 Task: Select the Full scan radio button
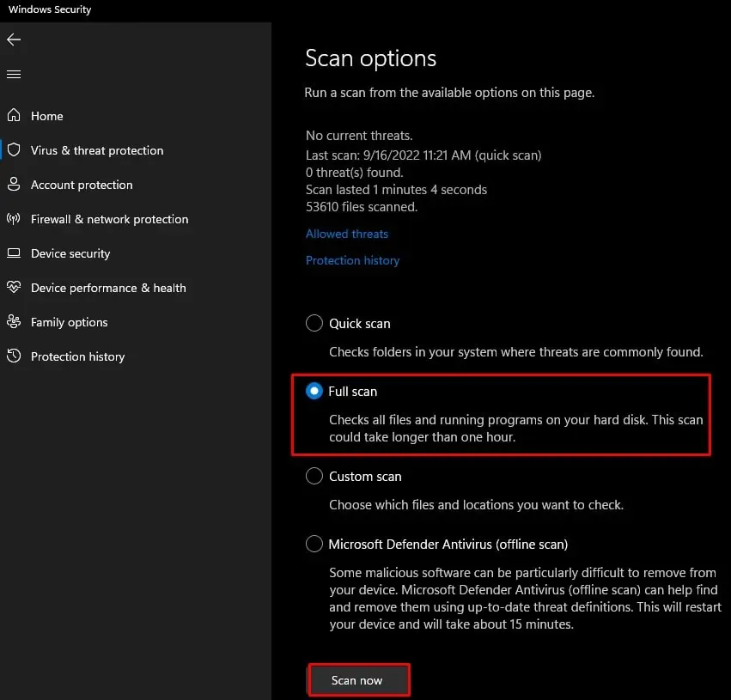pyautogui.click(x=314, y=391)
